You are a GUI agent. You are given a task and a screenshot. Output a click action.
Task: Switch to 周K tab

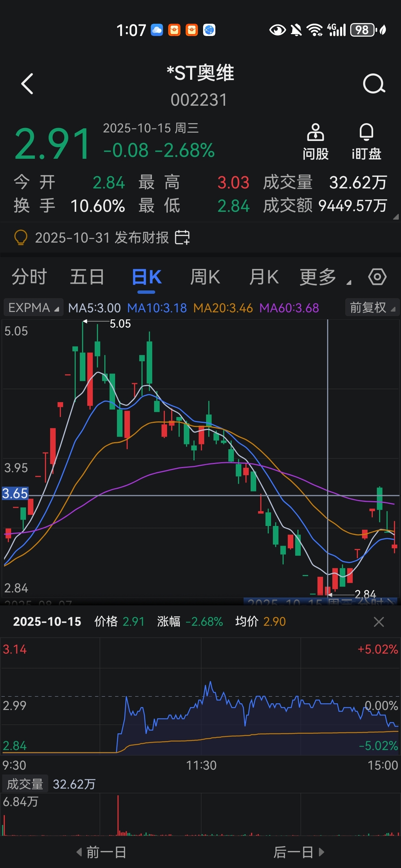point(205,277)
